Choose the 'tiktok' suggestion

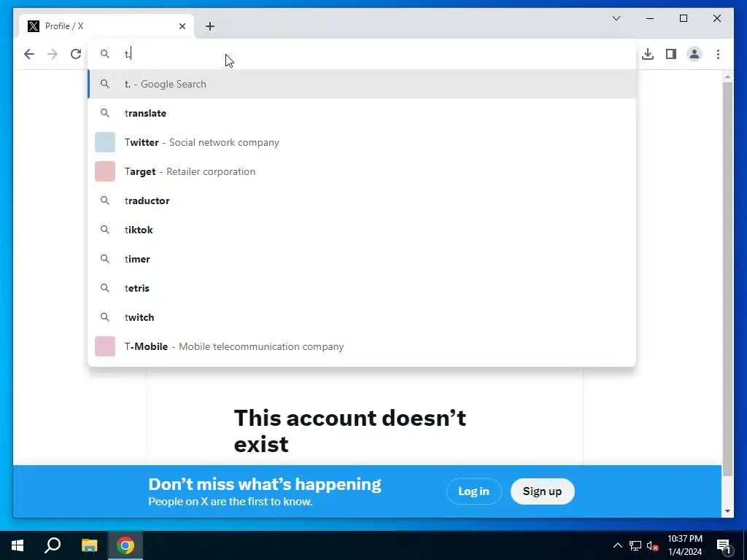[x=362, y=230]
